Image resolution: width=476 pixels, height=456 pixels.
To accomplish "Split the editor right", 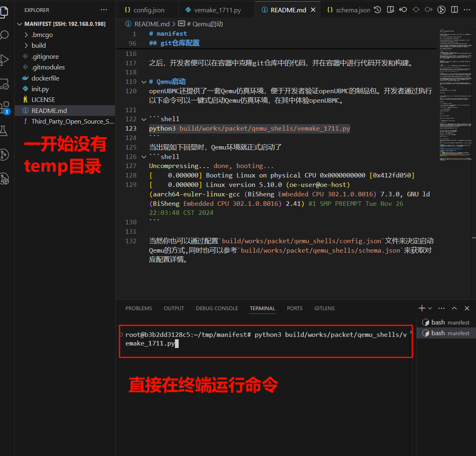I will coord(454,10).
